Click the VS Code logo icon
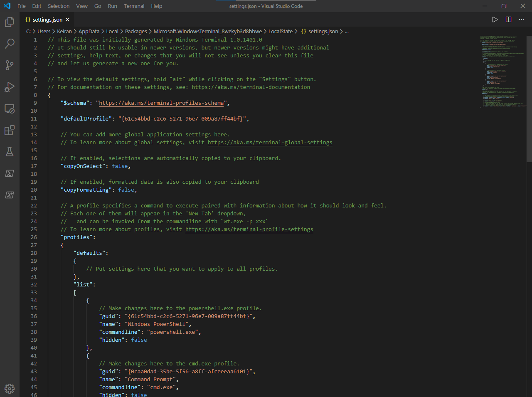532x397 pixels. 7,6
